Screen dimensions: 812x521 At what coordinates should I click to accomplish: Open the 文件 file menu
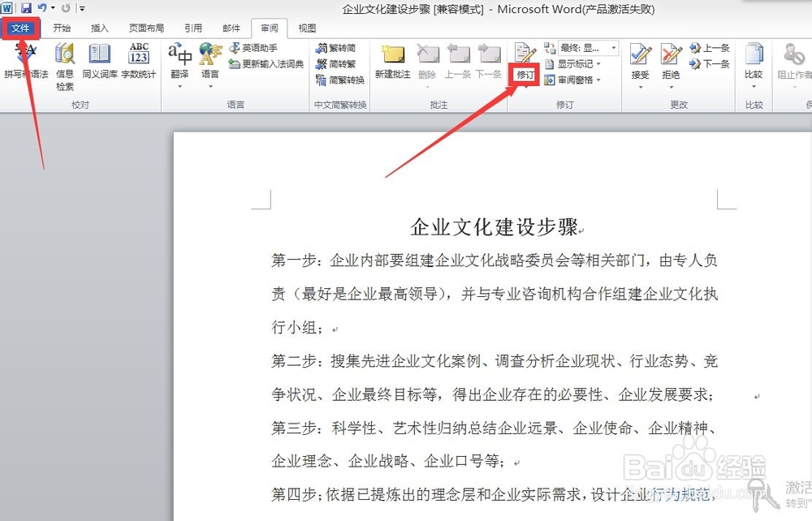(x=20, y=27)
